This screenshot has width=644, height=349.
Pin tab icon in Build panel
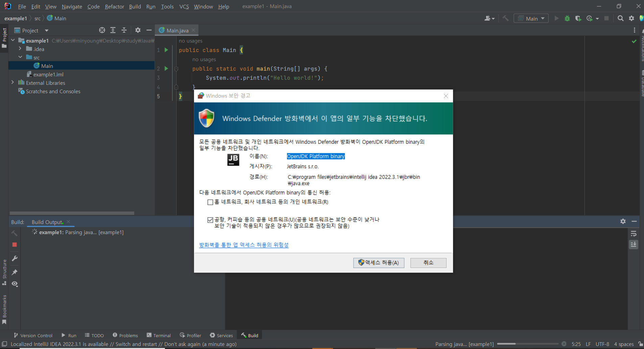point(15,272)
